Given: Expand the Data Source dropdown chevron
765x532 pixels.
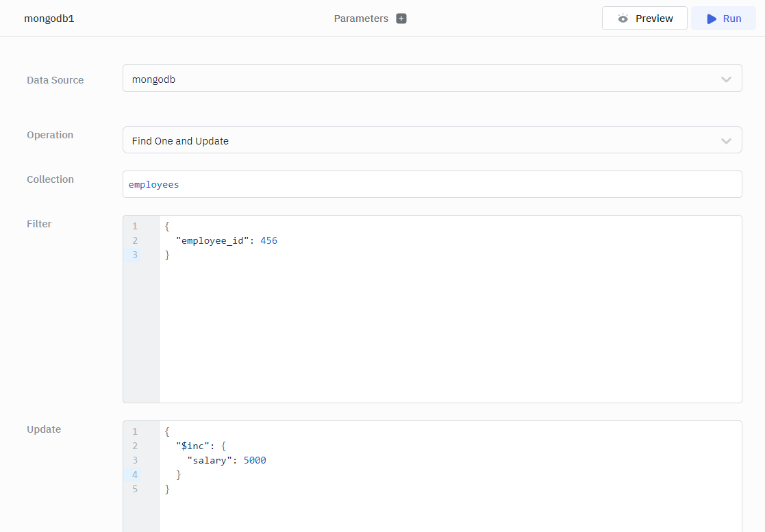Looking at the screenshot, I should pyautogui.click(x=726, y=79).
